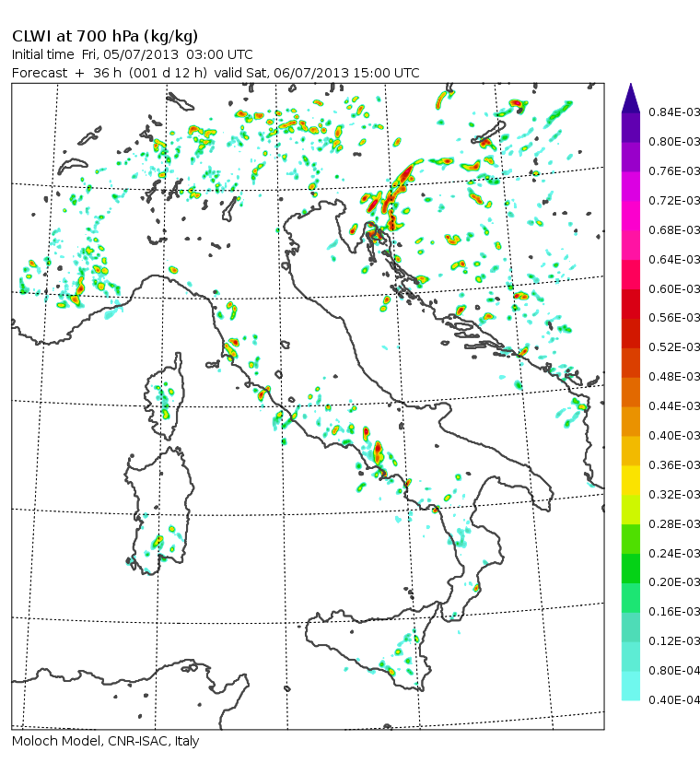Select the red swatch between 0.52E-03 and 0.56E-03
The width and height of the screenshot is (700, 763).
(x=631, y=334)
